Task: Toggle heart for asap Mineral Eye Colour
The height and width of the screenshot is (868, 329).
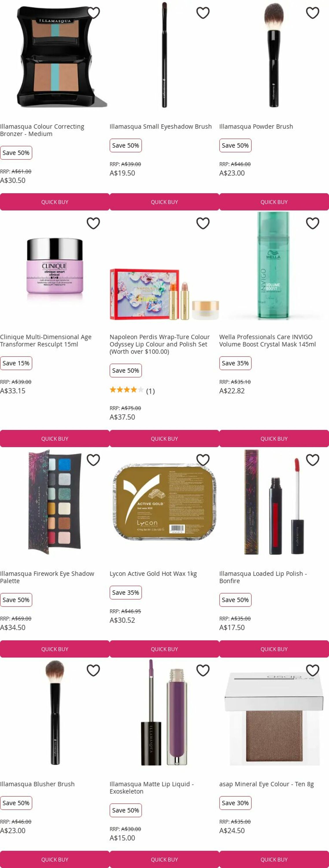Action: 313,670
